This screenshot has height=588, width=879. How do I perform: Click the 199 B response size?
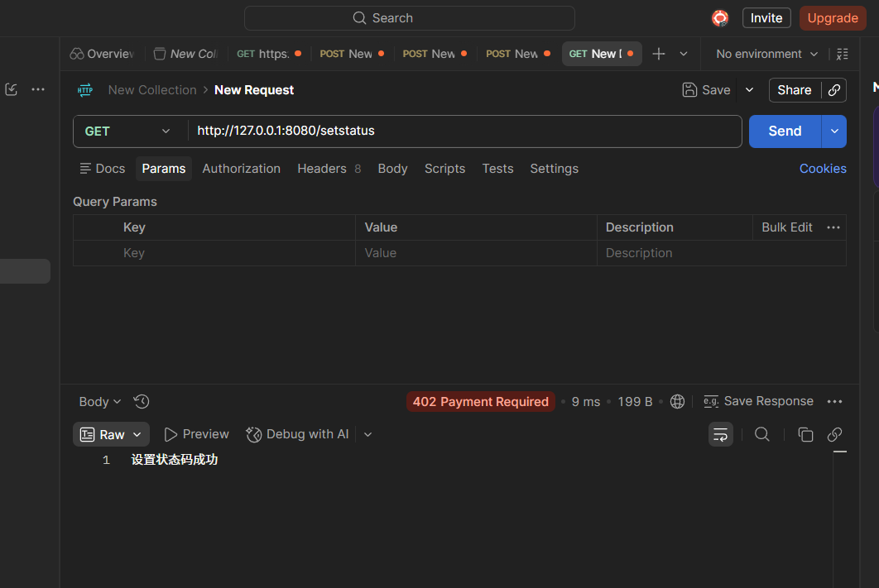[x=635, y=402]
